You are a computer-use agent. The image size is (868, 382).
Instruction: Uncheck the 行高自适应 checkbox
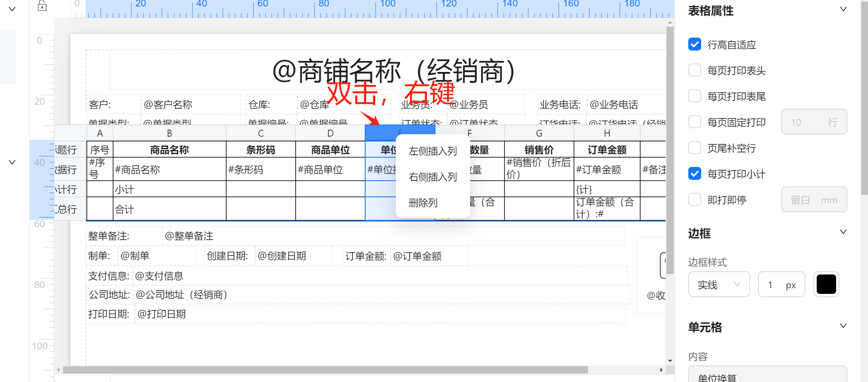click(x=695, y=44)
